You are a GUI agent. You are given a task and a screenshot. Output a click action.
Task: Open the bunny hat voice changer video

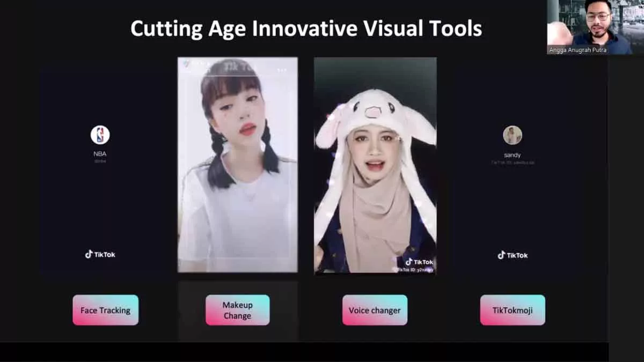coord(375,166)
